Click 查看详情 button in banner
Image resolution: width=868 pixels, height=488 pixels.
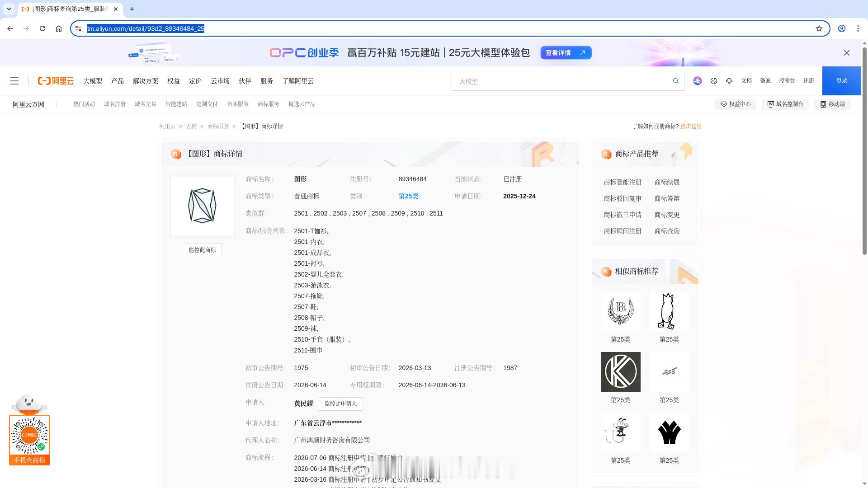point(566,53)
